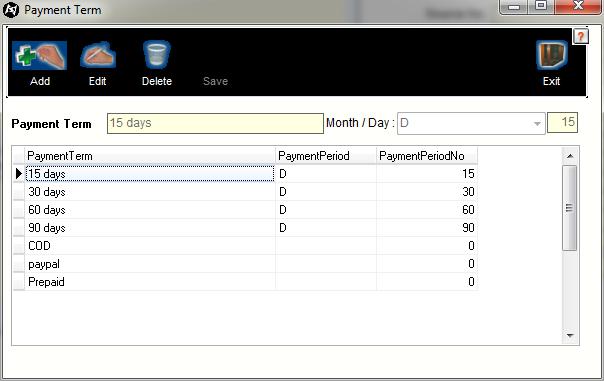Minimize the Payment Term window

tap(515, 7)
